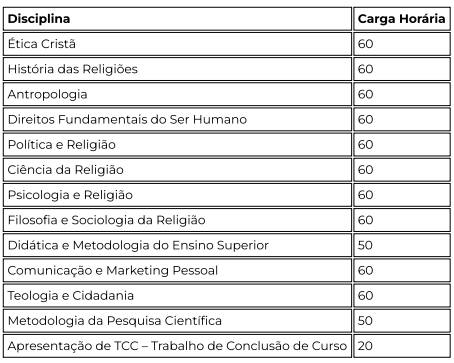This screenshot has height=363, width=454.
Task: Click the Teologia e Cidadania cell
Action: [x=177, y=296]
